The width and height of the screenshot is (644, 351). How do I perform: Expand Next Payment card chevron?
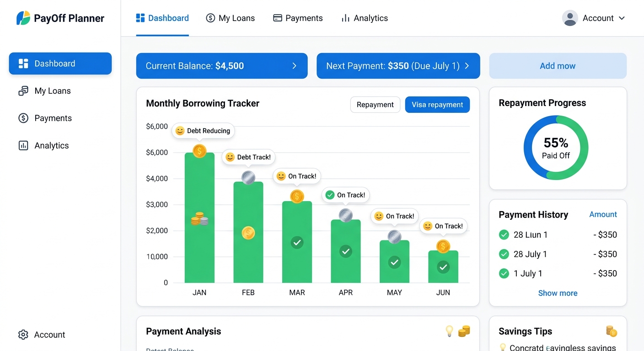pos(467,66)
